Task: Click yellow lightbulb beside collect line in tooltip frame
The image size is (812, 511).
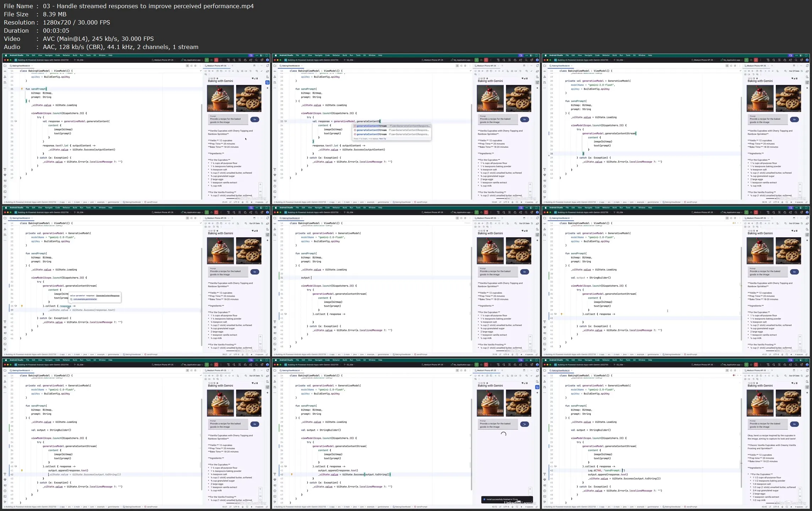Action: tap(22, 306)
